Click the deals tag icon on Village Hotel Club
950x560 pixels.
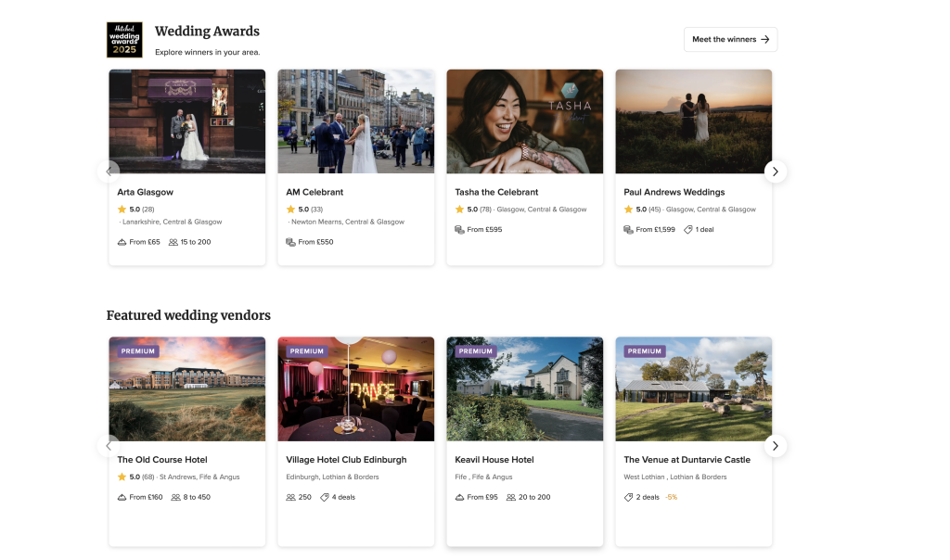click(325, 497)
